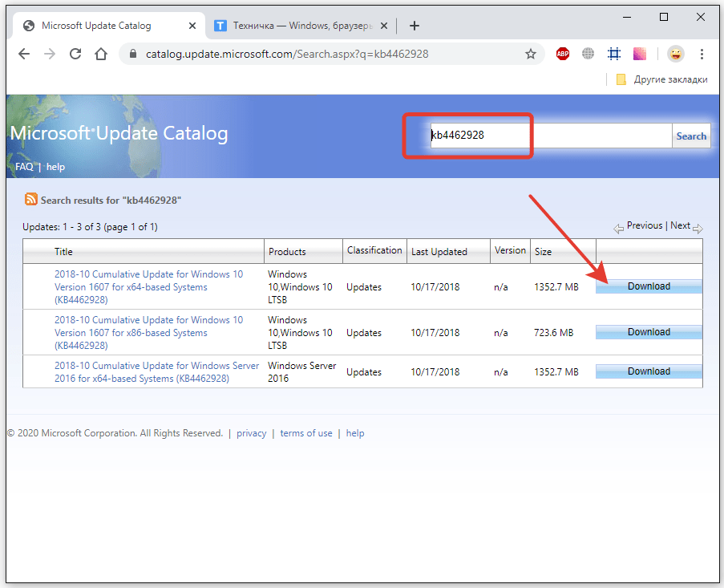
Task: Click the address bar URL
Action: pos(287,54)
